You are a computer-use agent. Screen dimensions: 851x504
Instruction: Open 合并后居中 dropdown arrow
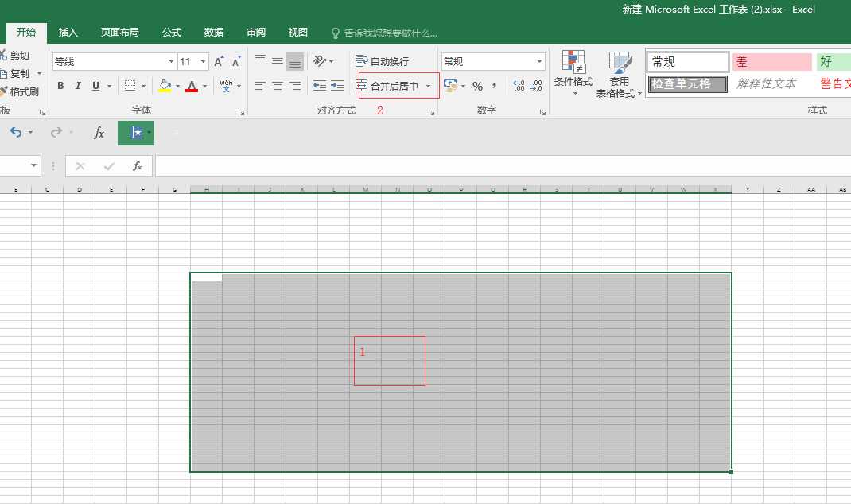coord(428,87)
